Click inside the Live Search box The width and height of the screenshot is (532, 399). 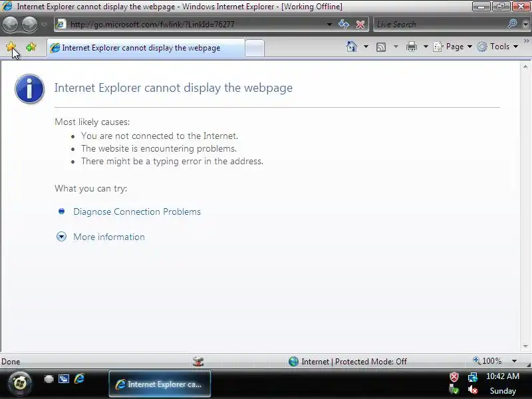tap(440, 25)
